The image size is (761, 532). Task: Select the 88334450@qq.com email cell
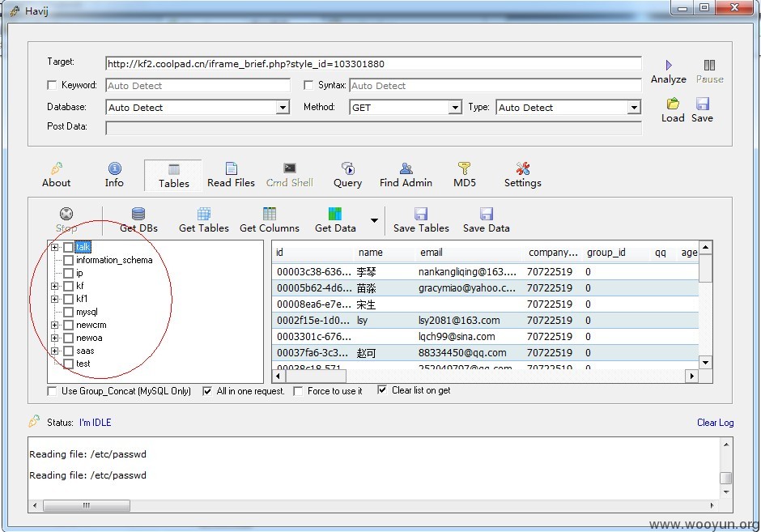point(470,353)
